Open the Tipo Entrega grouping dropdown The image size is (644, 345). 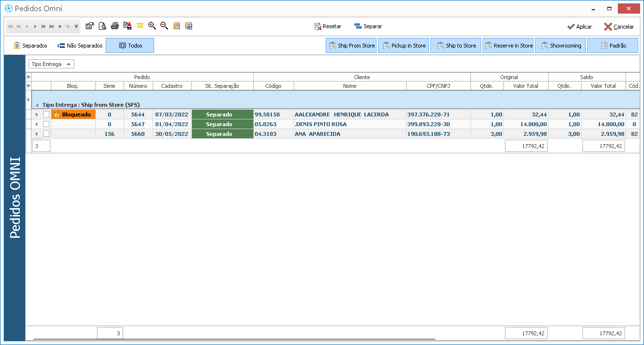[51, 64]
